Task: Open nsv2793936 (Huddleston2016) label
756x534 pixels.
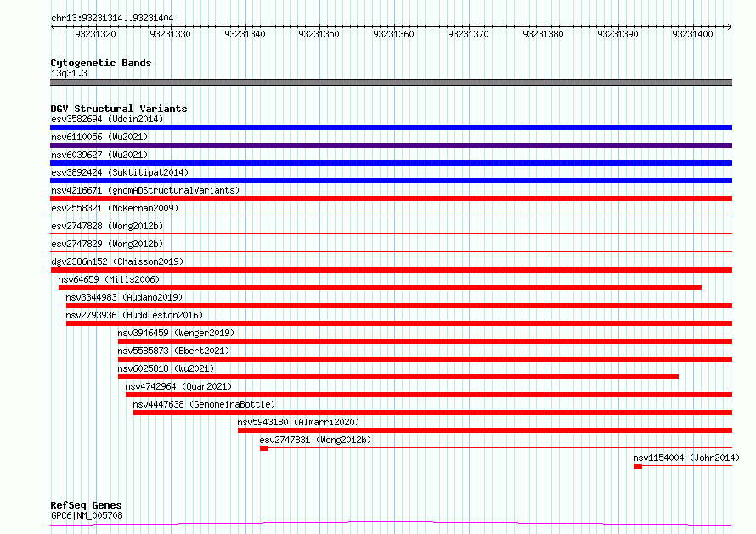Action: pyautogui.click(x=134, y=315)
